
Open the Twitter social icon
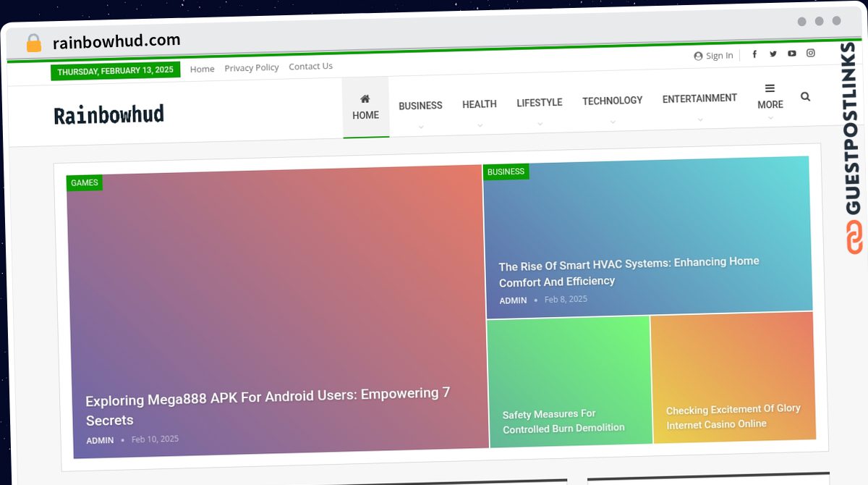pyautogui.click(x=773, y=54)
